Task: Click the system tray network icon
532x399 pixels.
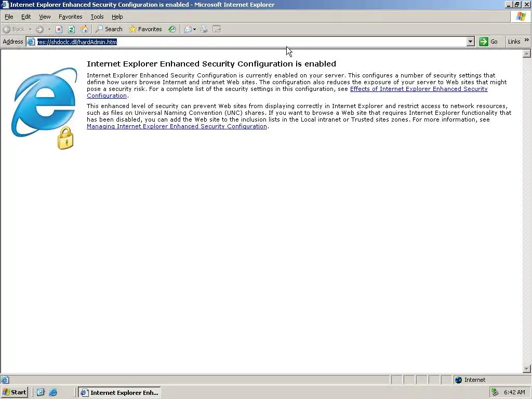Action: click(x=495, y=392)
